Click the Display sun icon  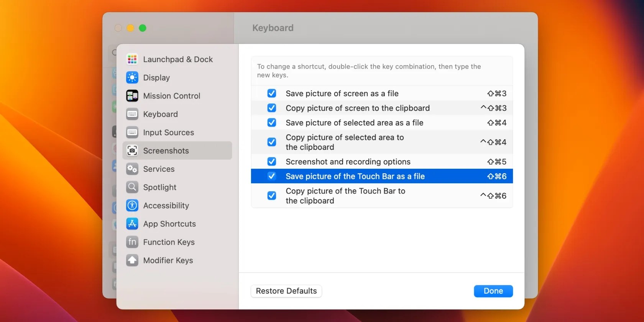132,77
